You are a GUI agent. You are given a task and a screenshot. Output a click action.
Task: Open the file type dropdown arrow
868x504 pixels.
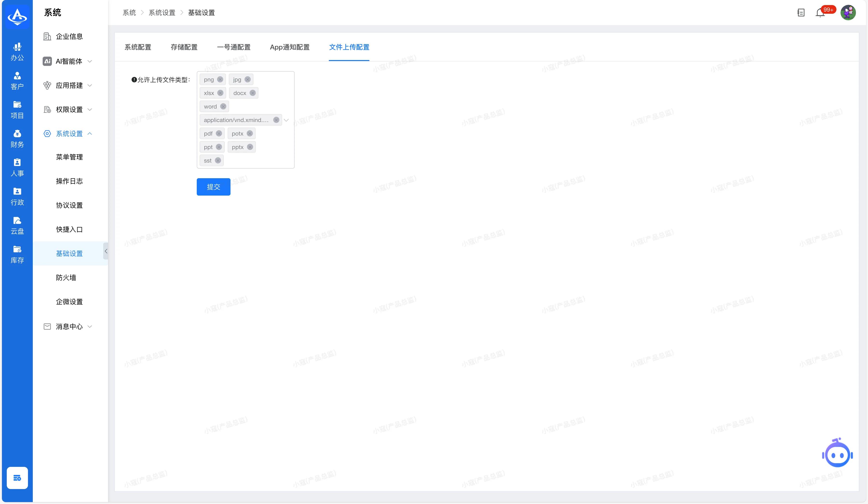(286, 120)
